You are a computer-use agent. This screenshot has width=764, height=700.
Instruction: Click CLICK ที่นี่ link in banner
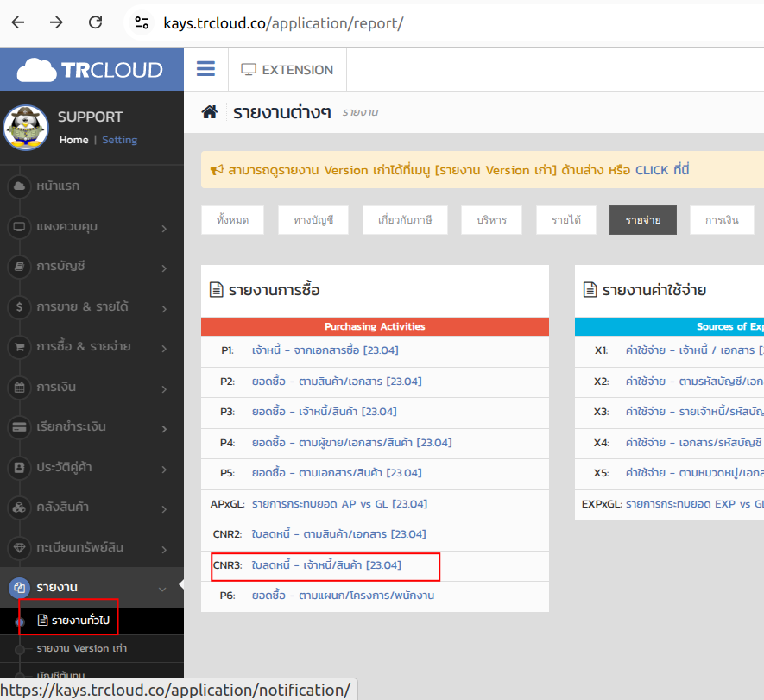662,170
